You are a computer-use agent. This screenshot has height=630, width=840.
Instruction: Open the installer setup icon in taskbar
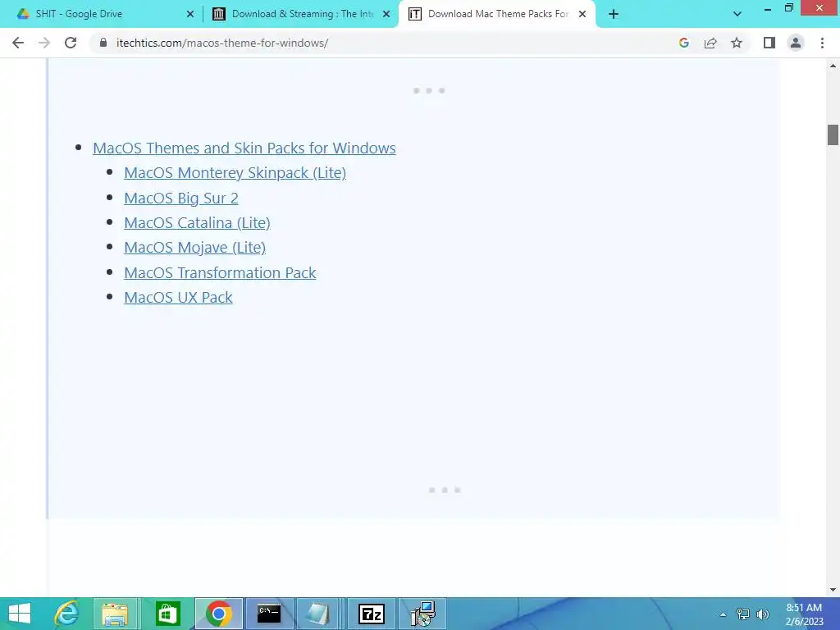pyautogui.click(x=422, y=614)
